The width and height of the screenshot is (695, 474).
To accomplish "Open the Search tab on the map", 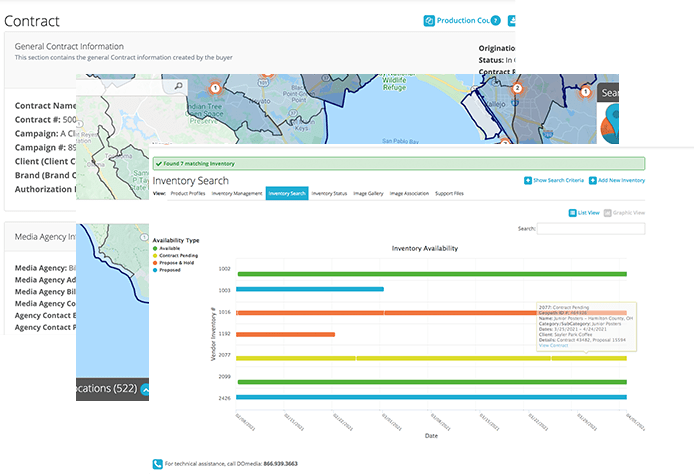I will [608, 93].
